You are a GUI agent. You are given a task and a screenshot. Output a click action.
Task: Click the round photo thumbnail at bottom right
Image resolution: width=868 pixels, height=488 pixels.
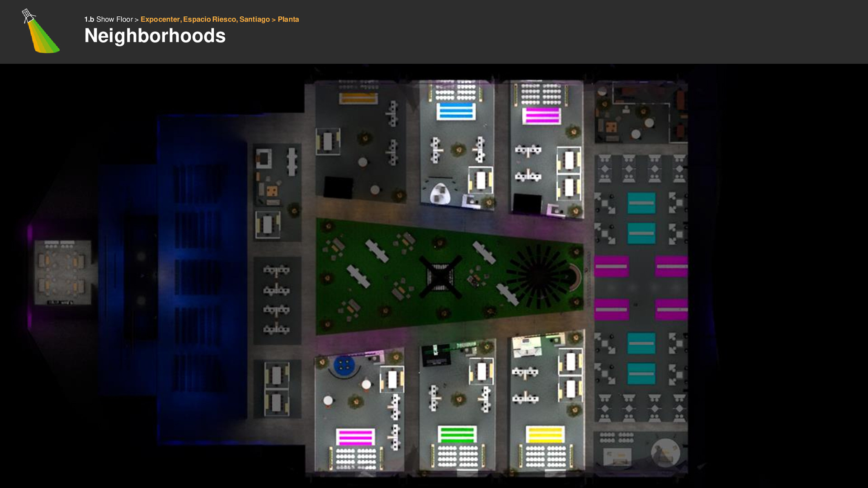pyautogui.click(x=665, y=452)
